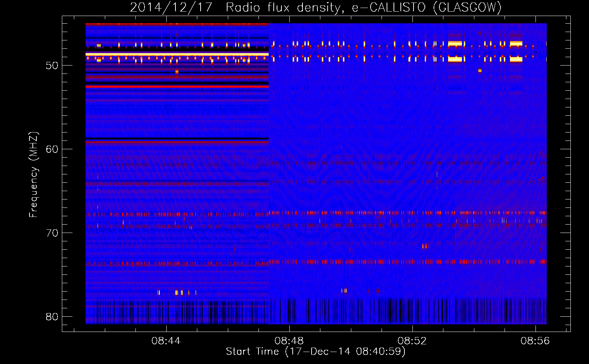This screenshot has height=364, width=589.
Task: Click the 50 MHz frequency axis label
Action: pyautogui.click(x=52, y=66)
